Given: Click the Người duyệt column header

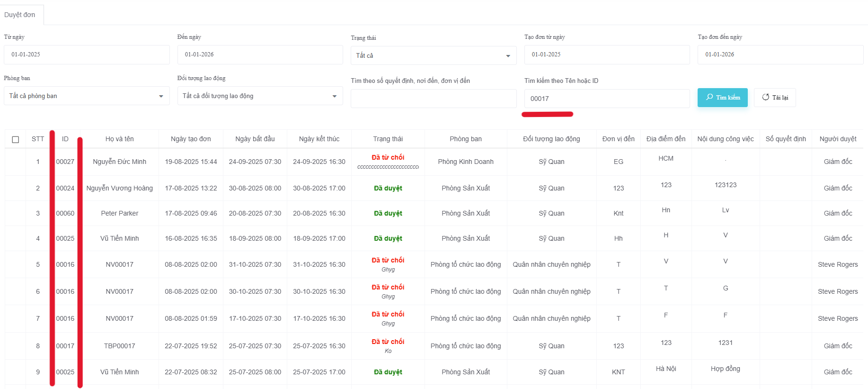Looking at the screenshot, I should pos(838,139).
